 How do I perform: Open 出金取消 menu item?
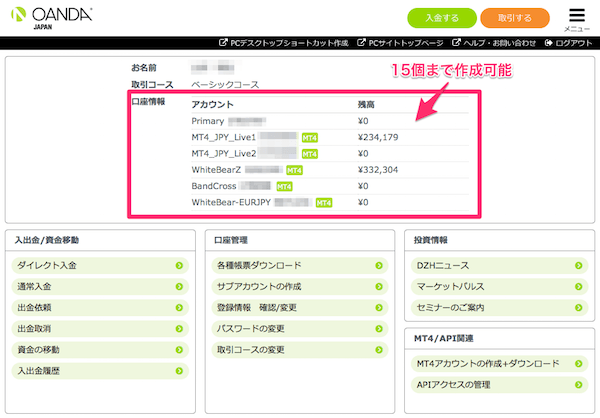coord(100,329)
